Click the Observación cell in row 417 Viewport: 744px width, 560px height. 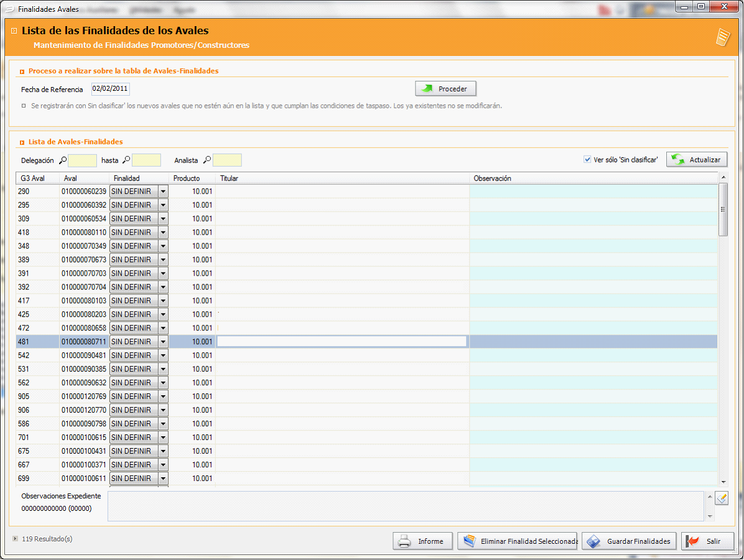(x=593, y=301)
